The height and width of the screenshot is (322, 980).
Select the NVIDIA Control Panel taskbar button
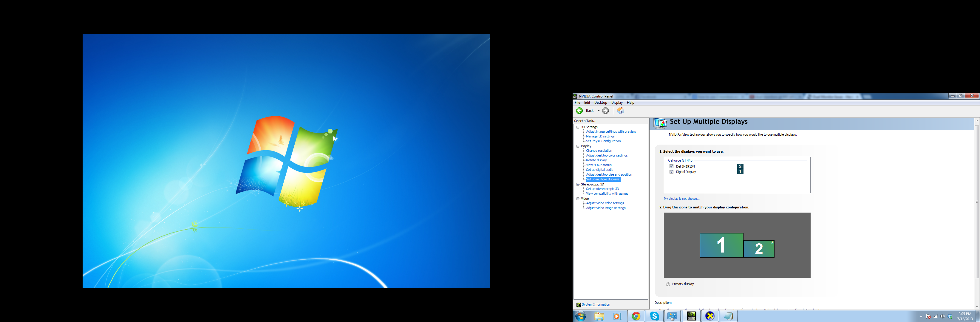point(691,316)
